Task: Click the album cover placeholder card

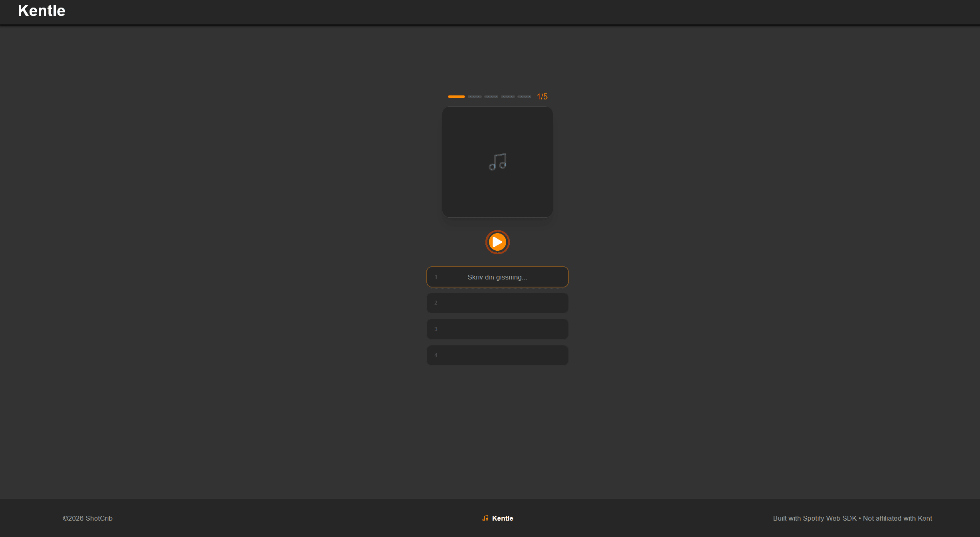Action: pos(497,192)
